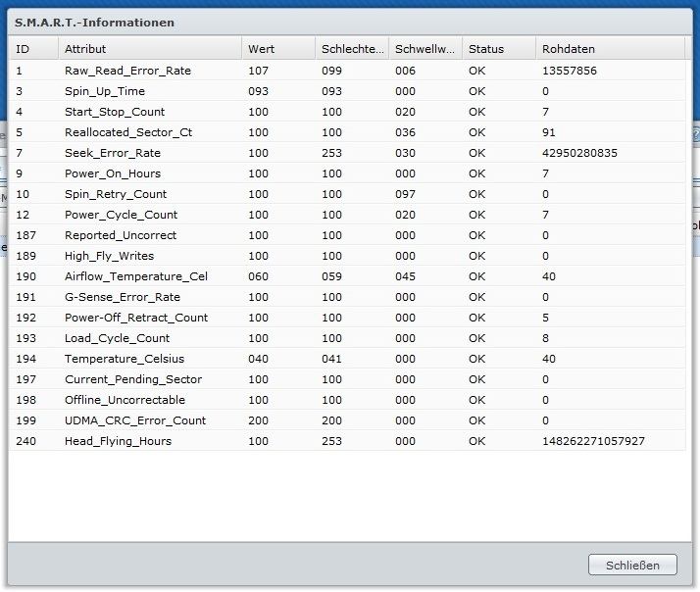This screenshot has height=592, width=700.
Task: Click Wert 107 in Raw_Read_Error_Rate row
Action: 259,71
